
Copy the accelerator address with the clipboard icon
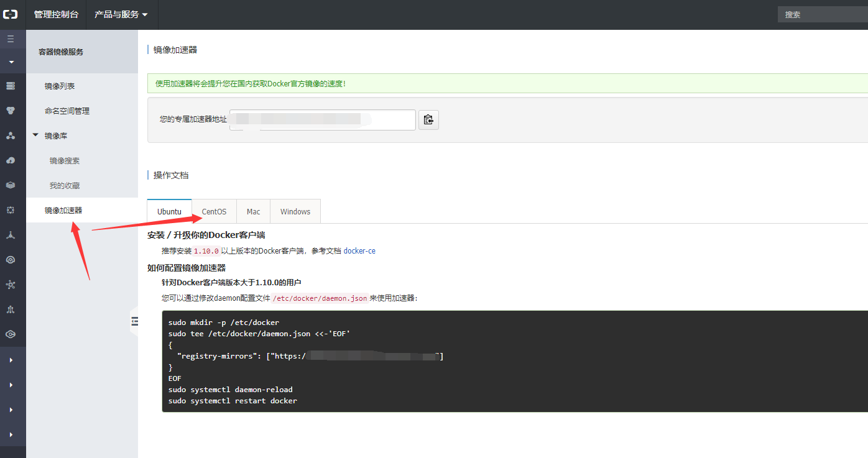point(428,120)
